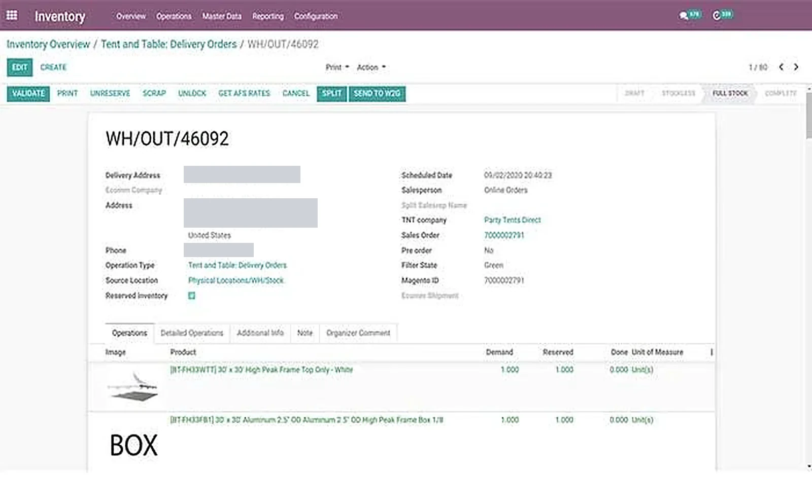The width and height of the screenshot is (812, 504).
Task: Toggle the Reserved Inventory checkbox
Action: (192, 296)
